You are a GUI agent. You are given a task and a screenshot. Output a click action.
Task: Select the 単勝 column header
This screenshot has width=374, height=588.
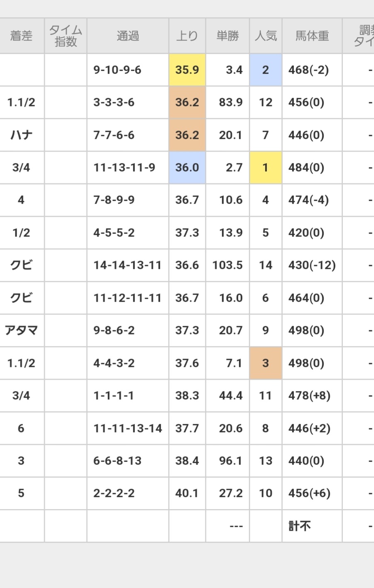tap(227, 36)
